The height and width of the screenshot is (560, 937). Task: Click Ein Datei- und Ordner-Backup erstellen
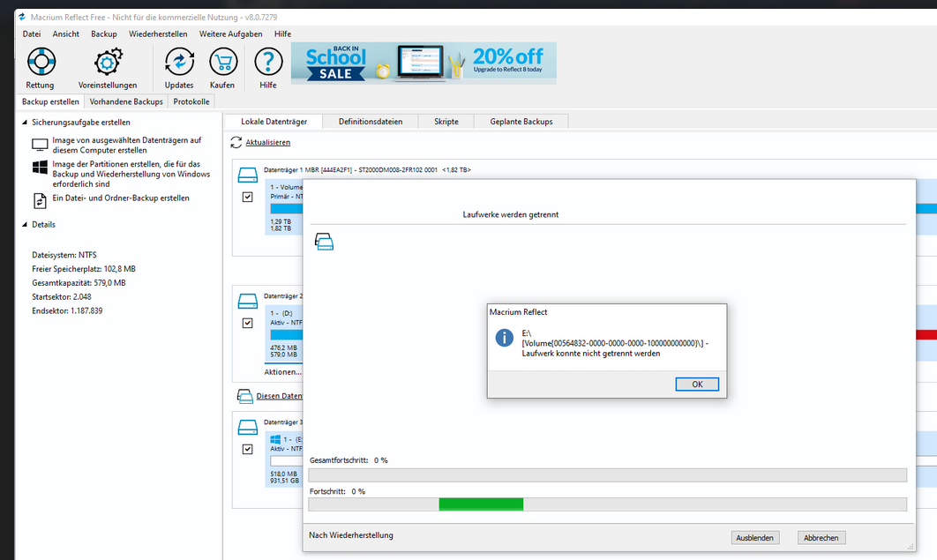121,198
